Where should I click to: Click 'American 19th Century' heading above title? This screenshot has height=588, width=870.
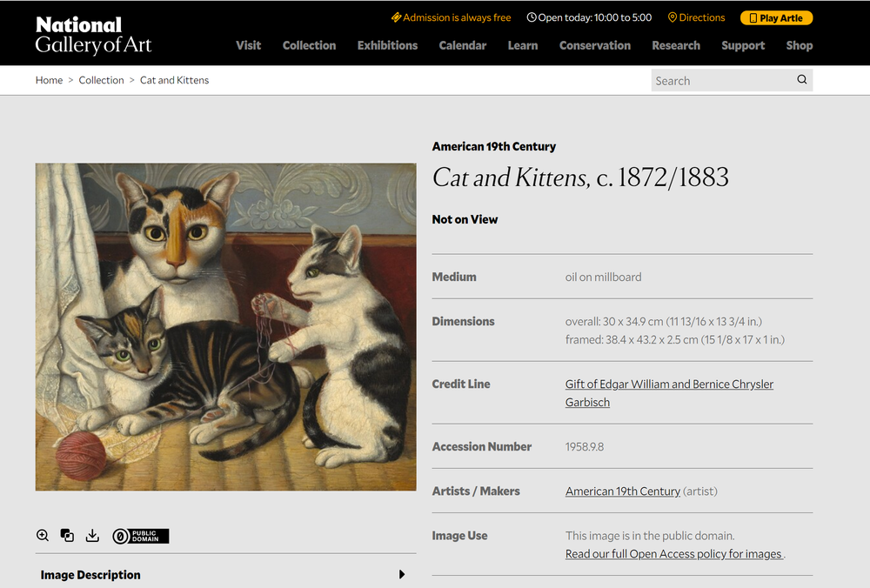pos(494,146)
